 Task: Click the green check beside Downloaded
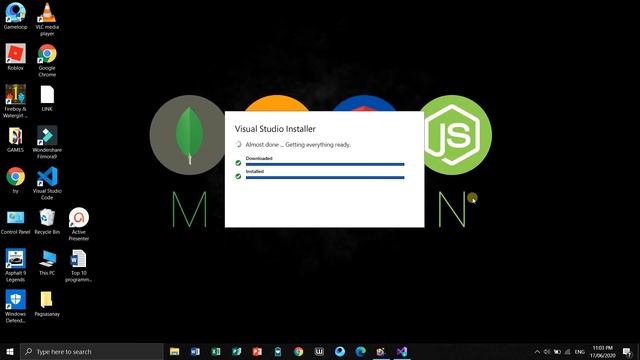click(238, 163)
